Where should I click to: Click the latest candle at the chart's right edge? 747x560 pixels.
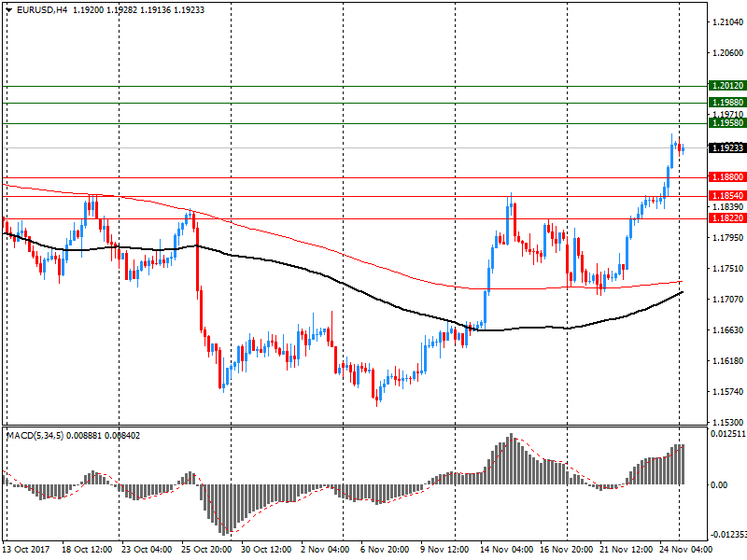(x=684, y=149)
